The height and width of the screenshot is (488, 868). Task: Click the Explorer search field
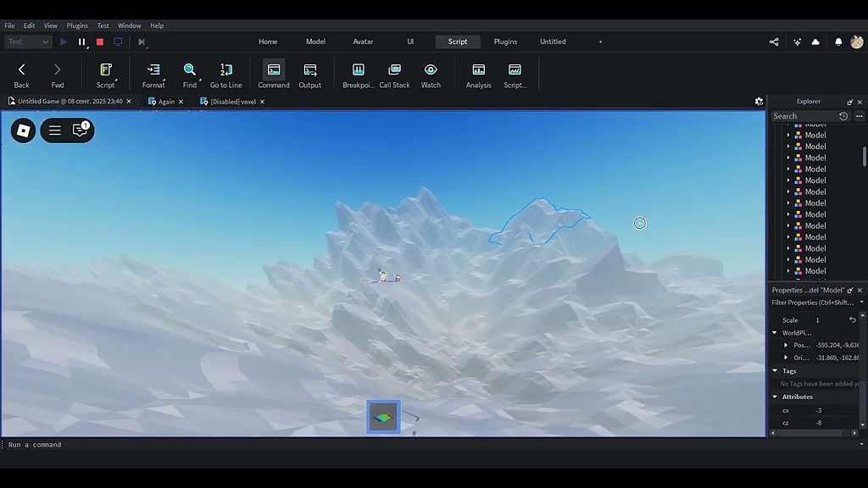pos(807,116)
